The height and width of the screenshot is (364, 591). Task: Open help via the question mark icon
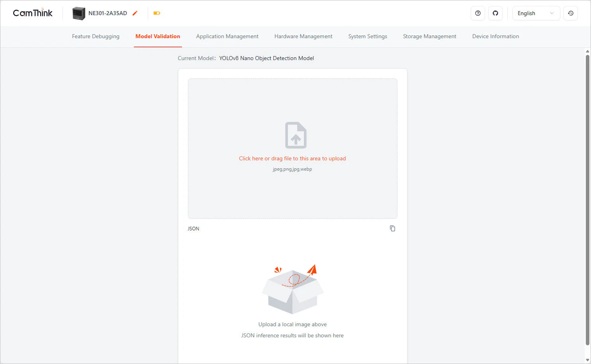(x=477, y=13)
